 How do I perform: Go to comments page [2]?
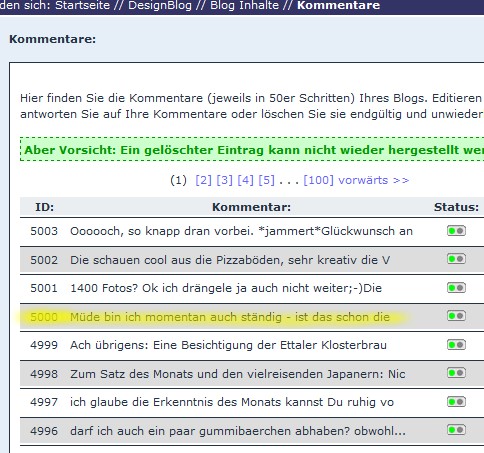click(x=203, y=180)
